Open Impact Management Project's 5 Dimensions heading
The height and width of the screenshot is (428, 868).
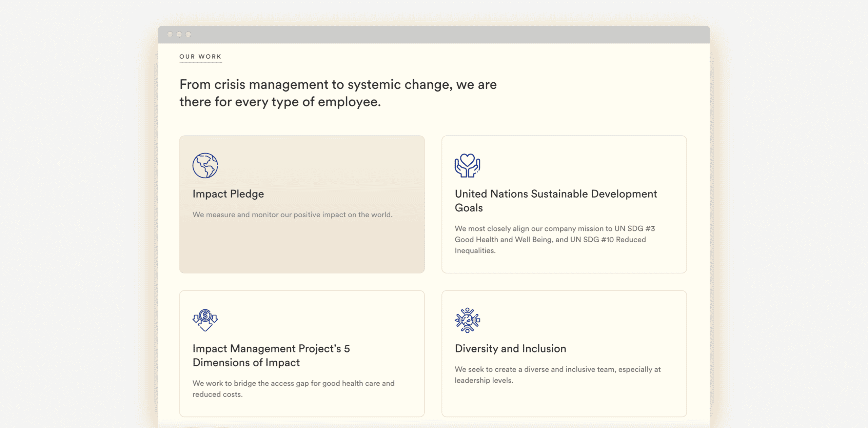pyautogui.click(x=271, y=355)
